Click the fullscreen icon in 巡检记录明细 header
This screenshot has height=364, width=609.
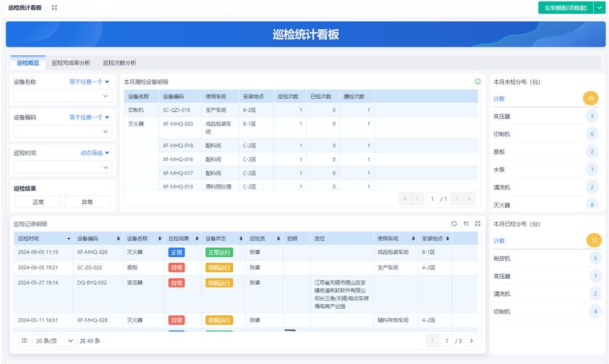pos(478,223)
